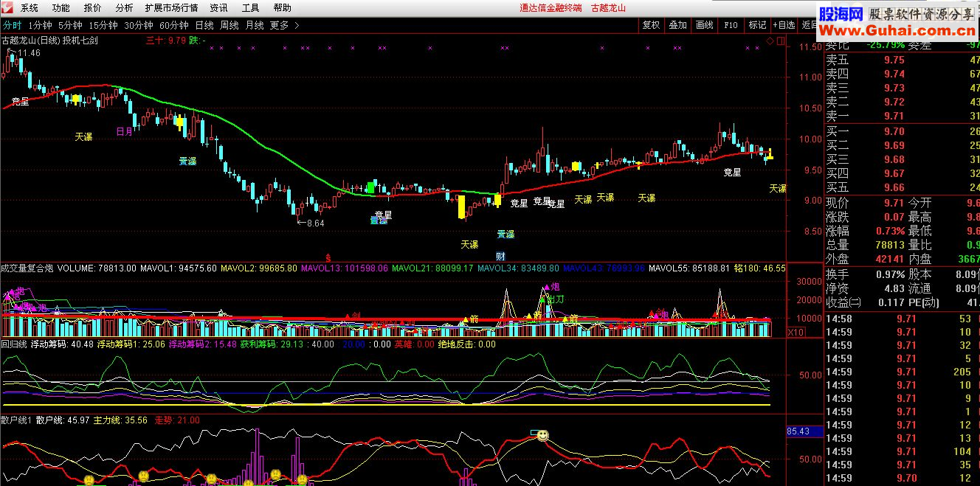Screen dimensions: 980x486
Task: Open the 帮助 menu
Action: [282, 8]
